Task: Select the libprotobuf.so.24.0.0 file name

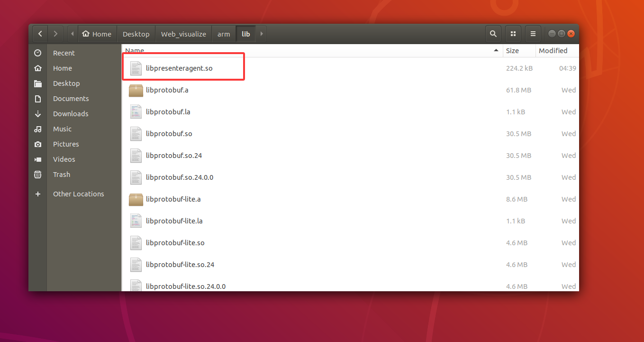Action: [180, 177]
